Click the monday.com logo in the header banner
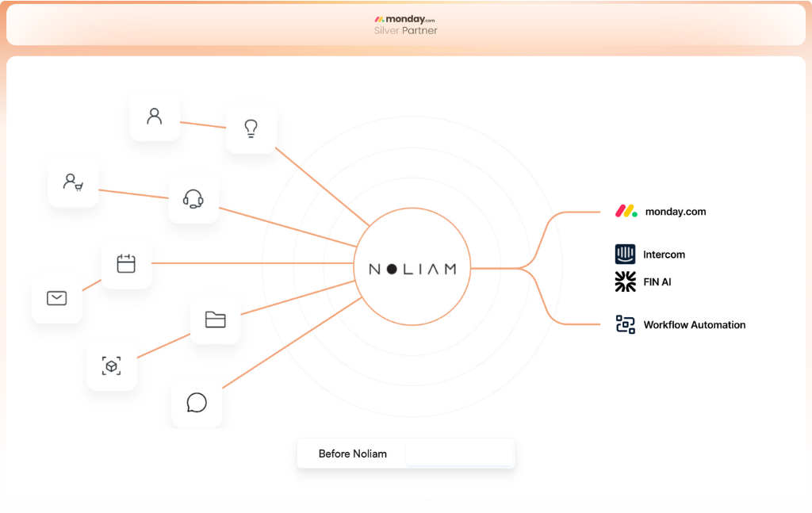812x513 pixels. [405, 19]
